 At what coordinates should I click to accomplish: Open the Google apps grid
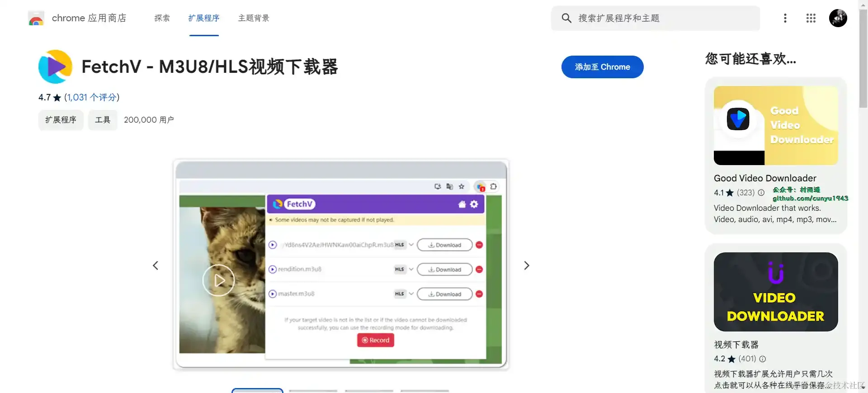pos(811,18)
